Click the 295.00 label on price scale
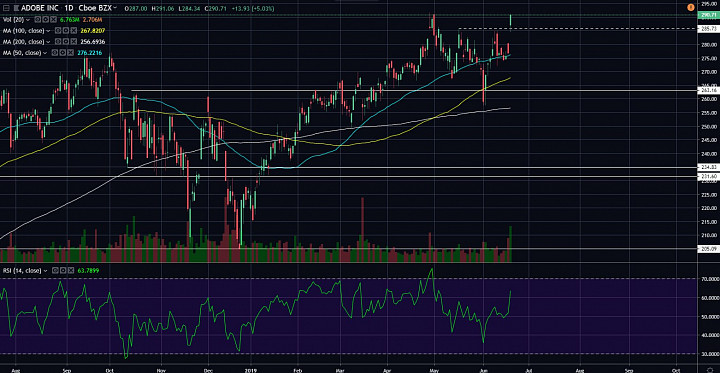720x373 pixels. pyautogui.click(x=709, y=3)
